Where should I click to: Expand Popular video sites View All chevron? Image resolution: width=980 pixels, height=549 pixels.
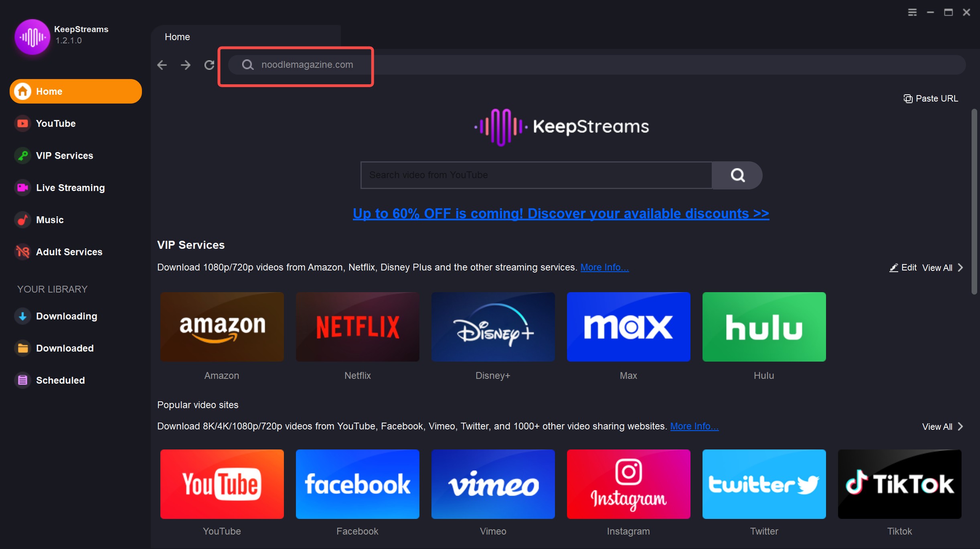[x=960, y=426]
